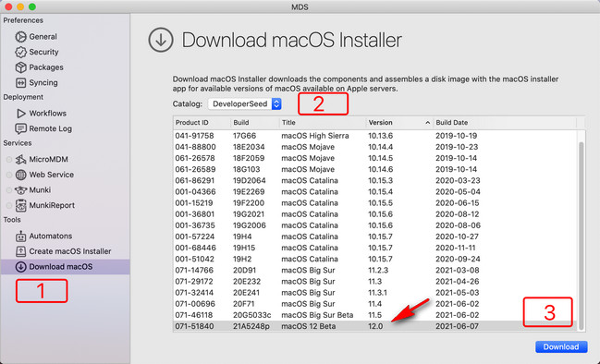Image resolution: width=600 pixels, height=364 pixels.
Task: Select Packages in sidebar
Action: (46, 67)
